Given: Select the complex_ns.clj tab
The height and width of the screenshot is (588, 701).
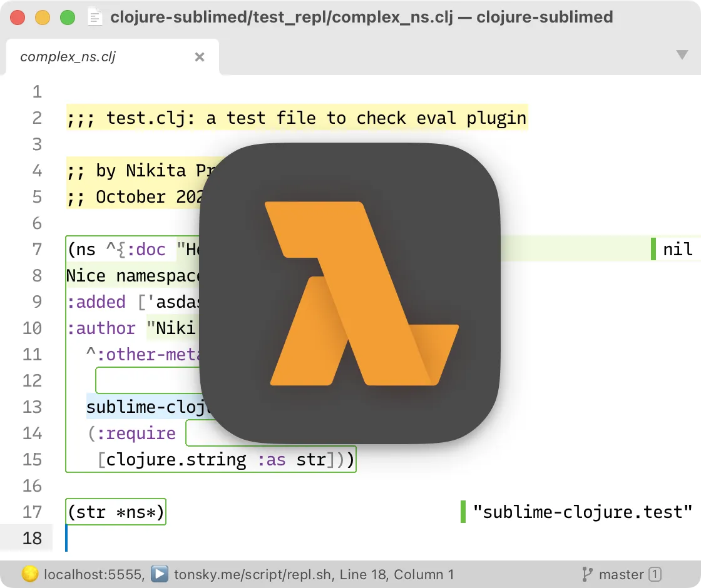Looking at the screenshot, I should [68, 57].
